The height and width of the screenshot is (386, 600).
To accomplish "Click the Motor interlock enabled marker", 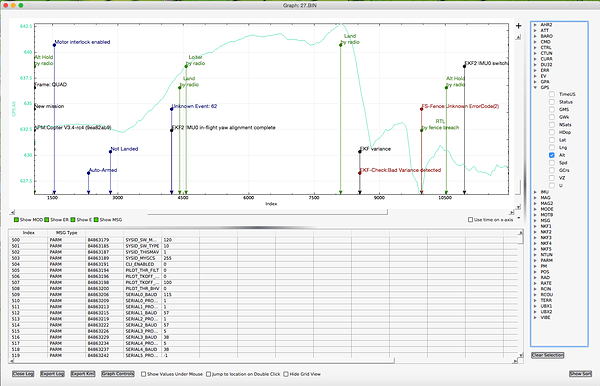I will coord(54,45).
